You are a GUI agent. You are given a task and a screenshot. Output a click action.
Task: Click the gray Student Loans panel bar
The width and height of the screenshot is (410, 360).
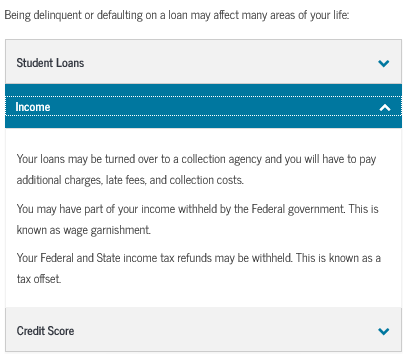pyautogui.click(x=203, y=62)
